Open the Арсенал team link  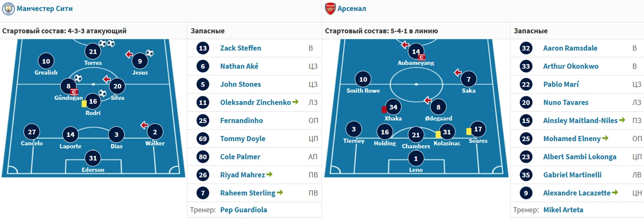(352, 8)
